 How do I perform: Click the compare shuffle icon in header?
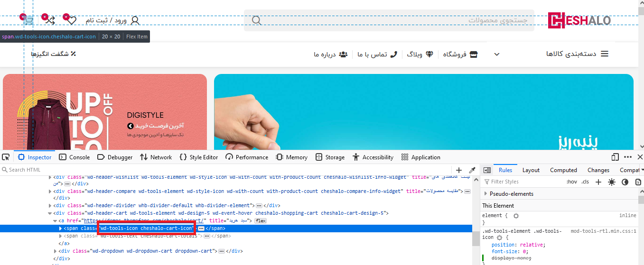pyautogui.click(x=50, y=20)
